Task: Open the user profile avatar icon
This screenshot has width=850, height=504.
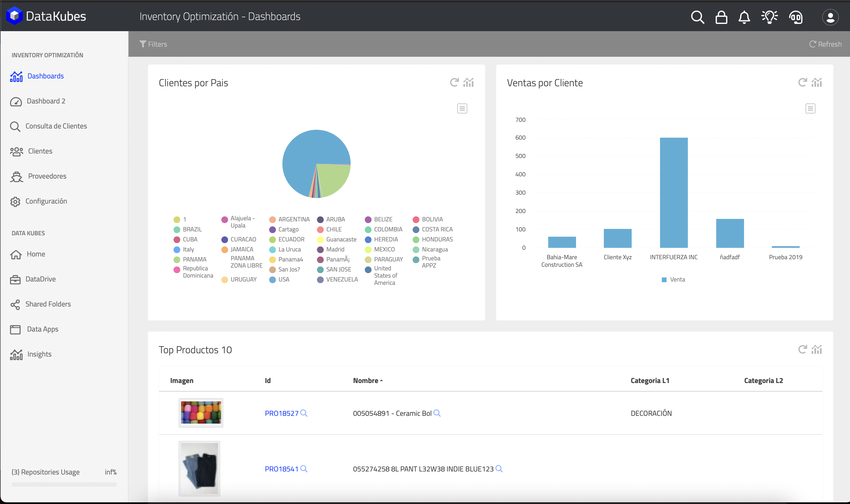Action: coord(830,17)
